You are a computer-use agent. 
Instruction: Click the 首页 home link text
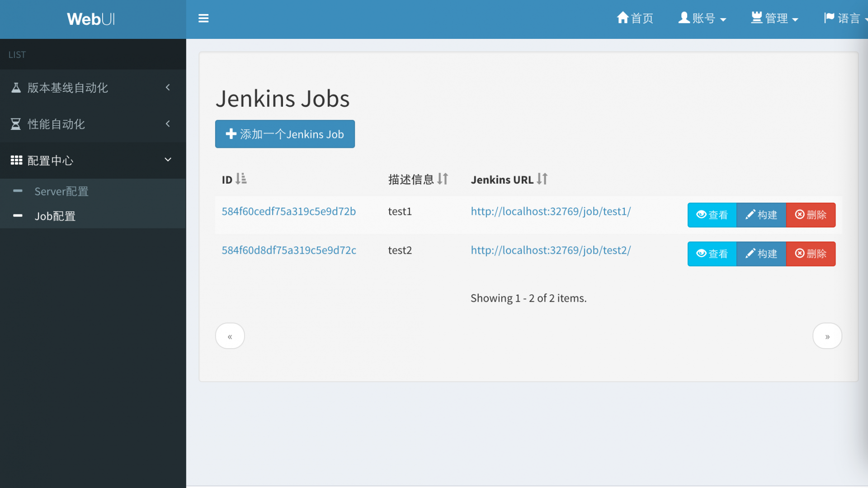coord(642,19)
